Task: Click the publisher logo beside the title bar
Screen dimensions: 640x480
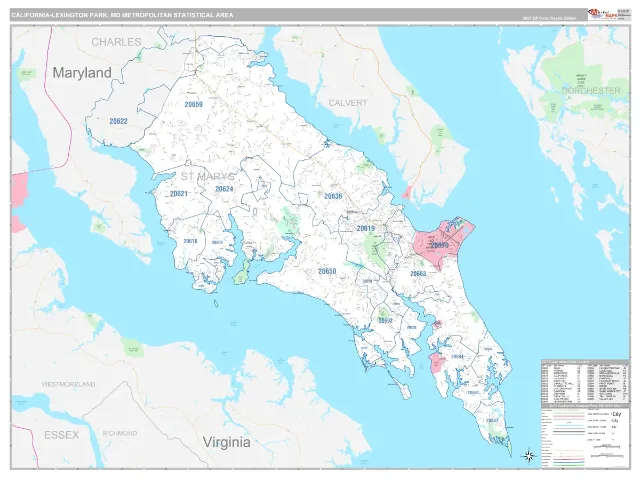Action: 602,14
